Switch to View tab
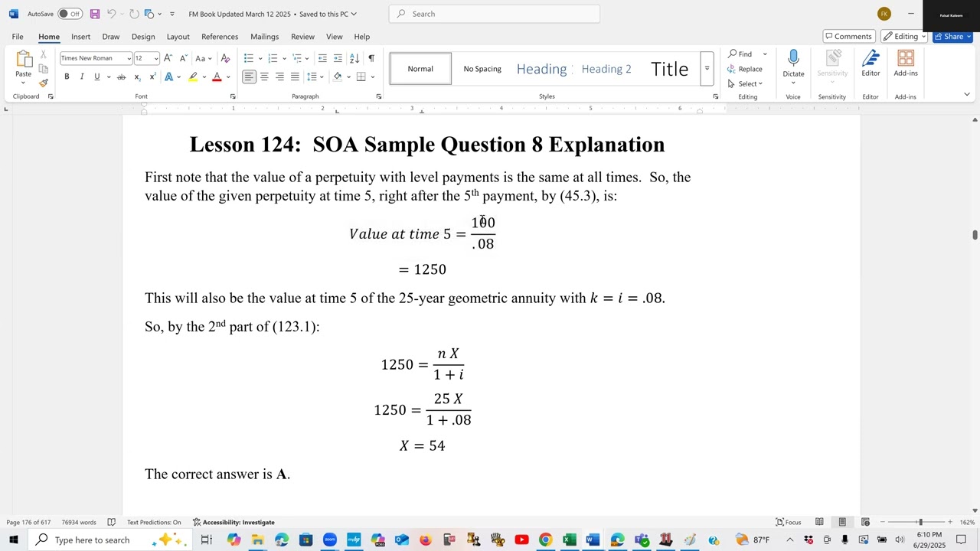 pos(335,37)
